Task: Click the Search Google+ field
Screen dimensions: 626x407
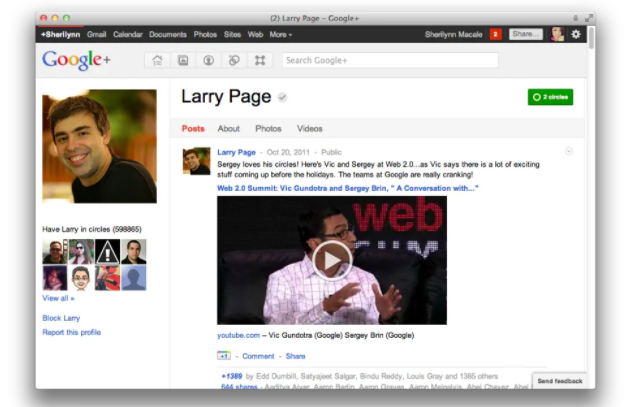Action: [388, 60]
